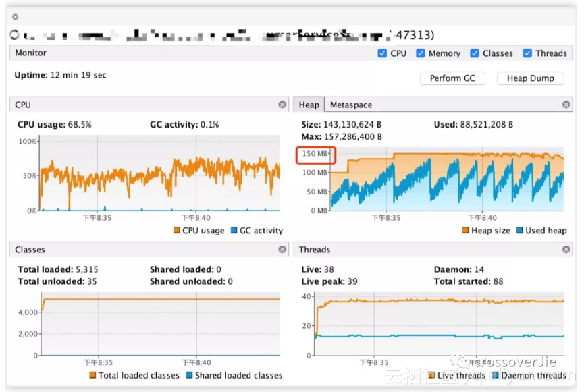Click the CPU panel title
The image size is (584, 392).
23,105
